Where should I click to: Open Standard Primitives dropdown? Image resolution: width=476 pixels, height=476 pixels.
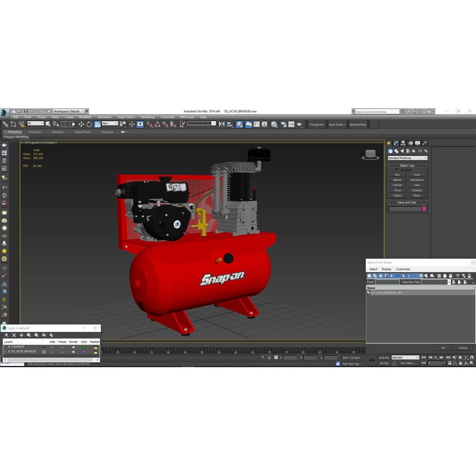click(407, 158)
